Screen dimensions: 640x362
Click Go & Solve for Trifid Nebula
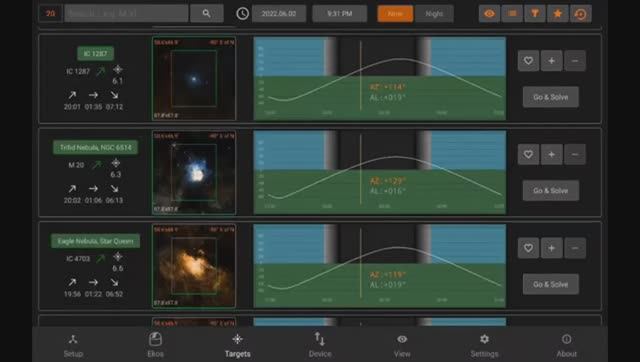pos(551,191)
